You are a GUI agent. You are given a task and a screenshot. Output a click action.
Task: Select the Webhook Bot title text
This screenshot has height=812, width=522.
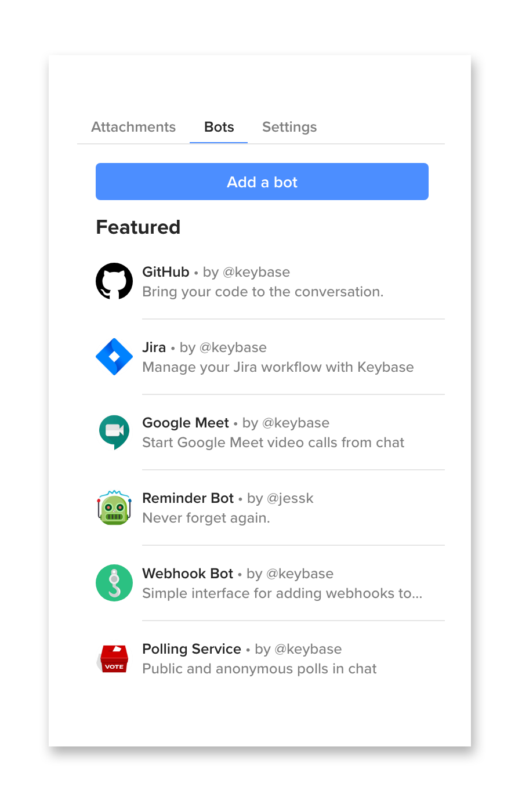[x=188, y=574]
